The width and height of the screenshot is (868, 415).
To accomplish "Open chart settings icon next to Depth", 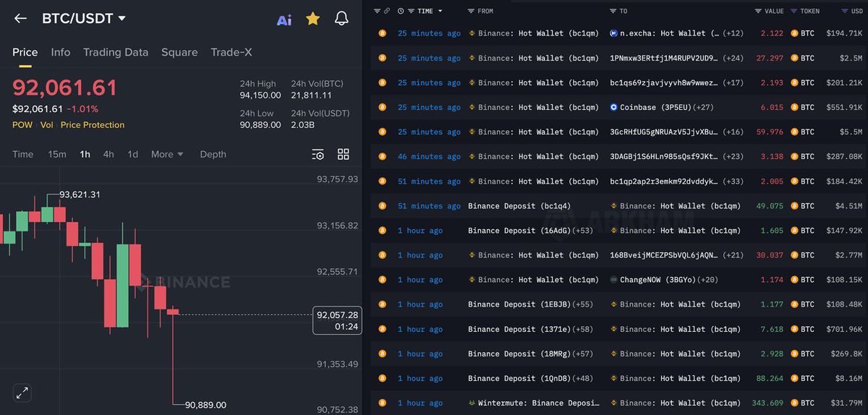I will pyautogui.click(x=318, y=154).
